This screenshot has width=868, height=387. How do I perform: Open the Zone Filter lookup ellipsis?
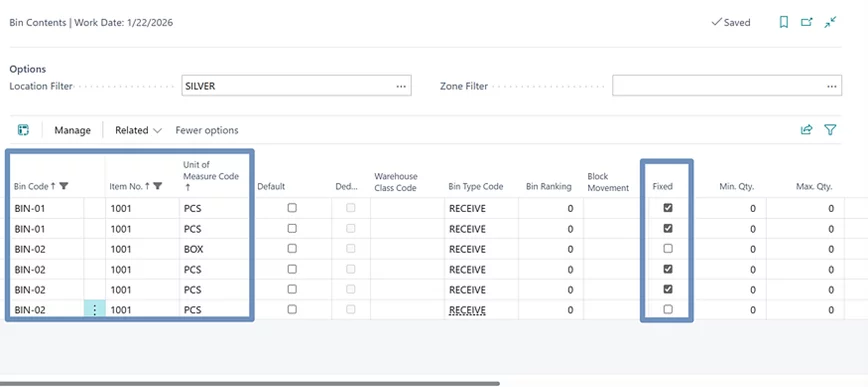[x=831, y=86]
